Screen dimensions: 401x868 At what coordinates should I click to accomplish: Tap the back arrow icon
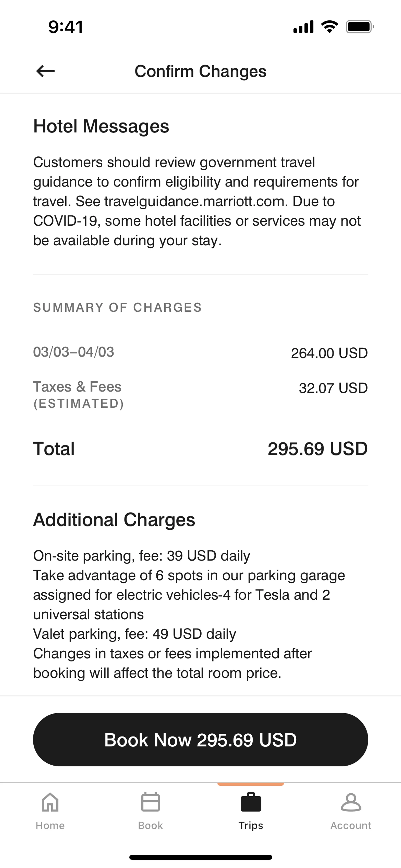tap(46, 71)
